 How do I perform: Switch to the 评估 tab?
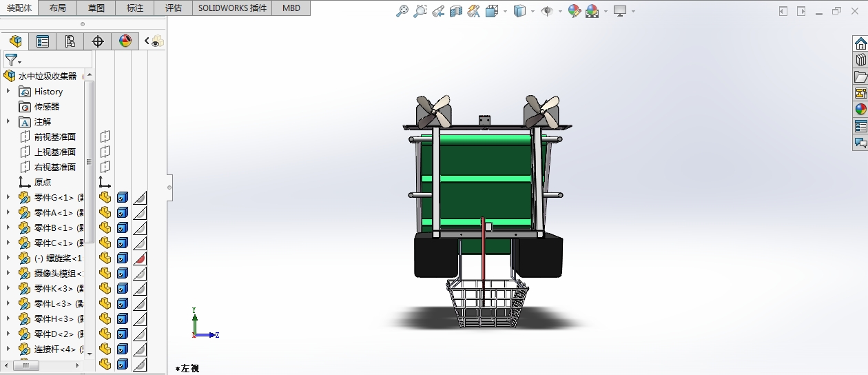click(174, 8)
